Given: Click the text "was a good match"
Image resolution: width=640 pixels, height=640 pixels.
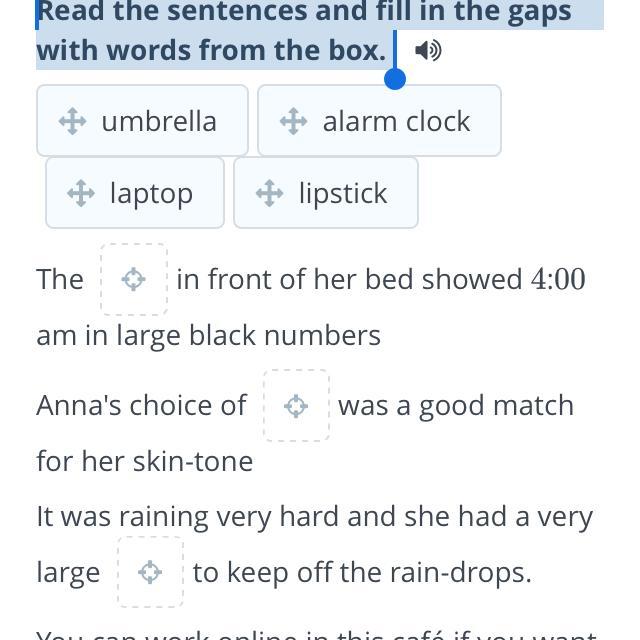Looking at the screenshot, I should pyautogui.click(x=456, y=405).
